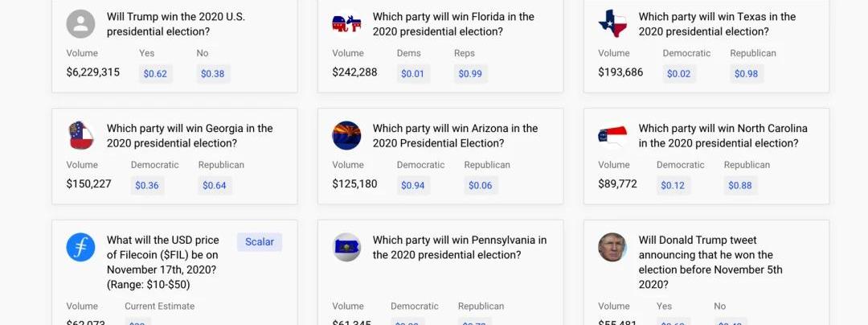Image resolution: width=868 pixels, height=325 pixels.
Task: Click the gray avatar icon on Trump market
Action: 80,24
